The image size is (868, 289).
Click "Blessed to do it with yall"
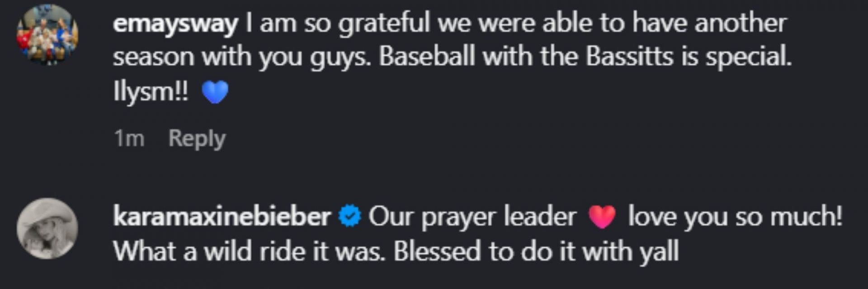[x=536, y=251]
